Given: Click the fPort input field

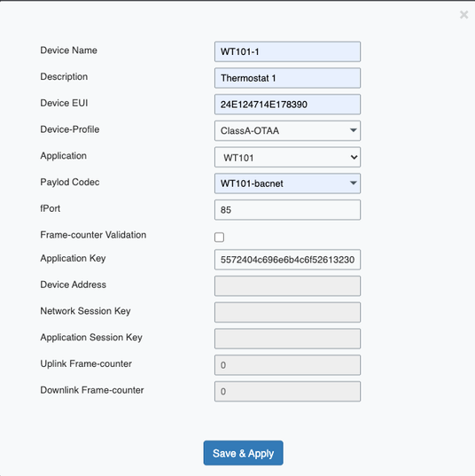Looking at the screenshot, I should click(287, 210).
